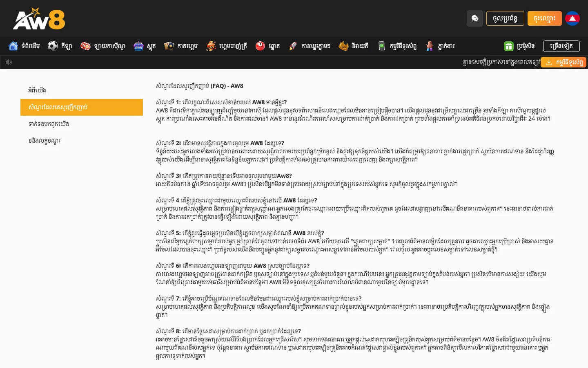
Task: Click the orange download app button
Action: point(563,62)
